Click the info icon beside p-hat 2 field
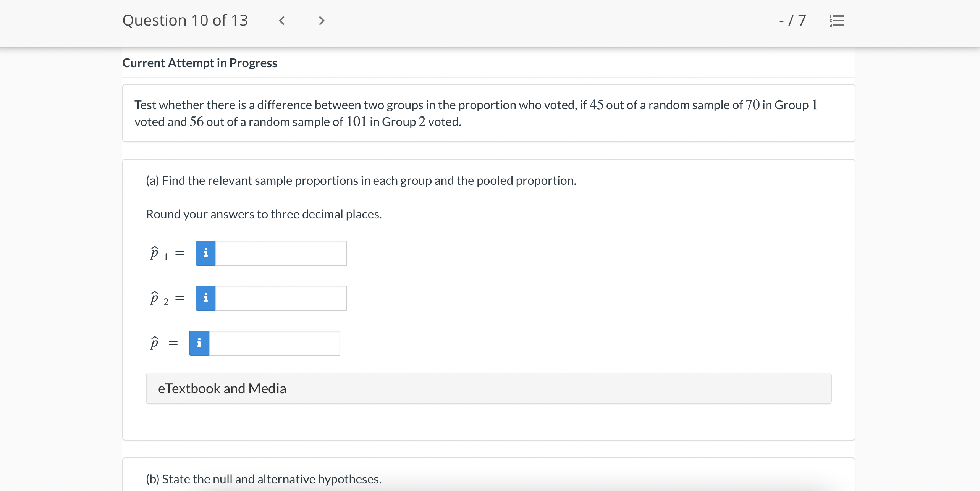The height and width of the screenshot is (491, 980). point(205,298)
